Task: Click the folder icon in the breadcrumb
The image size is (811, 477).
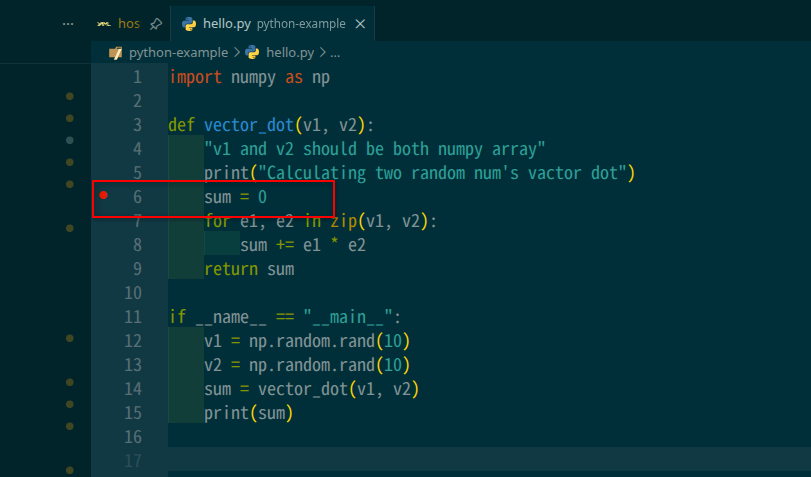Action: point(115,53)
